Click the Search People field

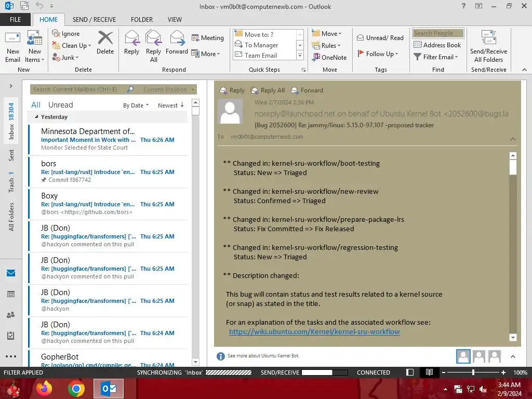(438, 33)
